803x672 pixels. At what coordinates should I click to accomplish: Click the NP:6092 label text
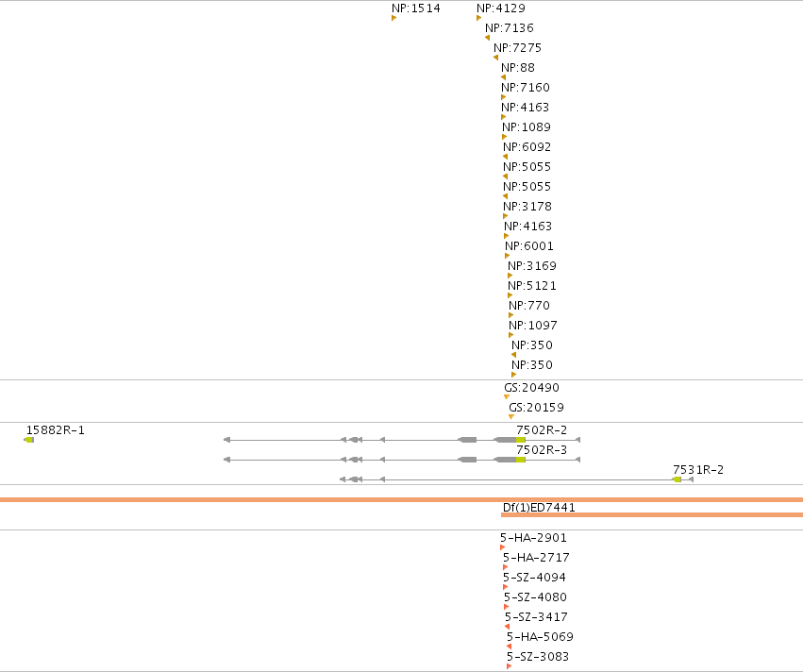click(527, 147)
